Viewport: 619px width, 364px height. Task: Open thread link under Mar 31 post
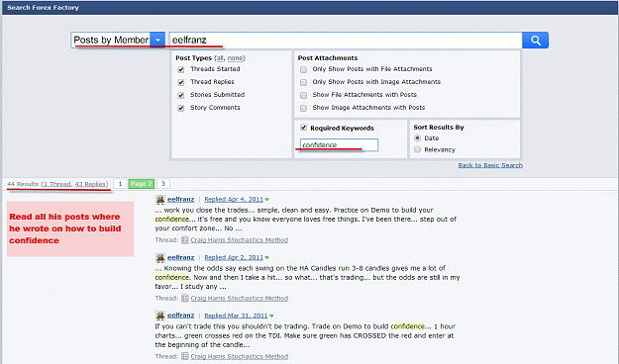click(x=240, y=356)
